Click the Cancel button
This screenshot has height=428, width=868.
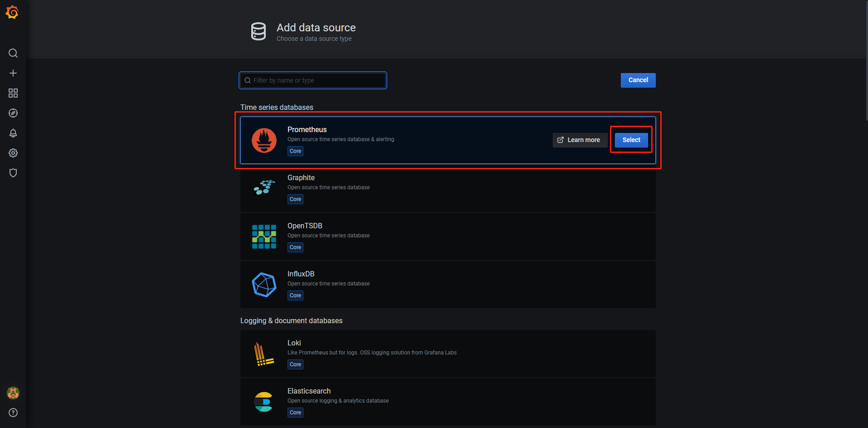[x=638, y=80]
